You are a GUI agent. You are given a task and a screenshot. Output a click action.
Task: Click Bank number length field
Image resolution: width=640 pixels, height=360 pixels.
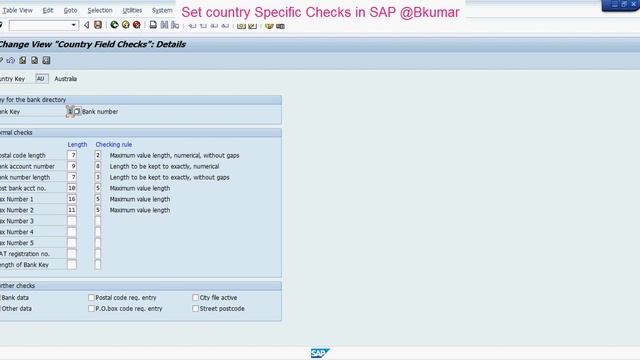tap(72, 177)
